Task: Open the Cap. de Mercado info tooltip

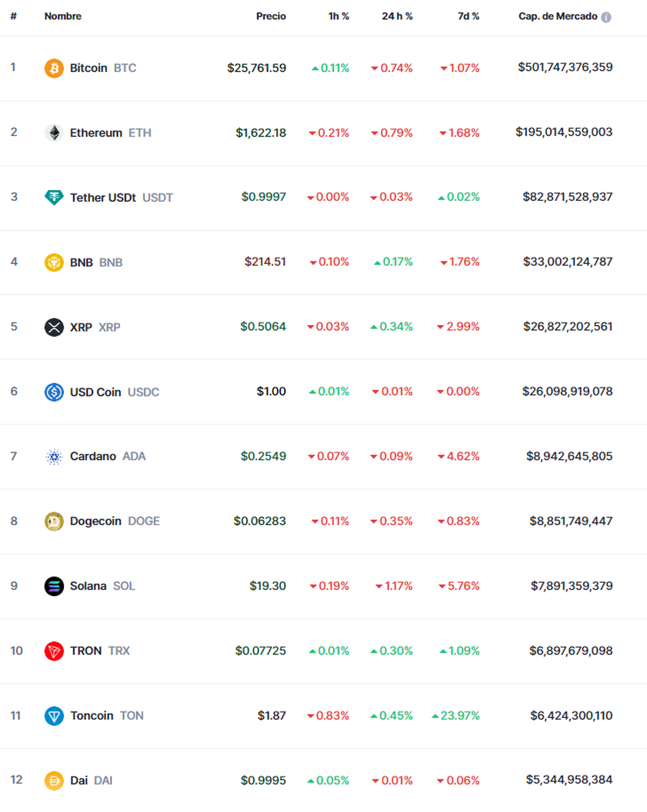Action: click(607, 16)
